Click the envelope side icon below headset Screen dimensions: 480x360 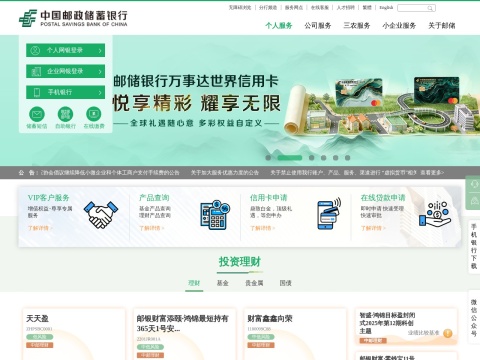pos(474,201)
